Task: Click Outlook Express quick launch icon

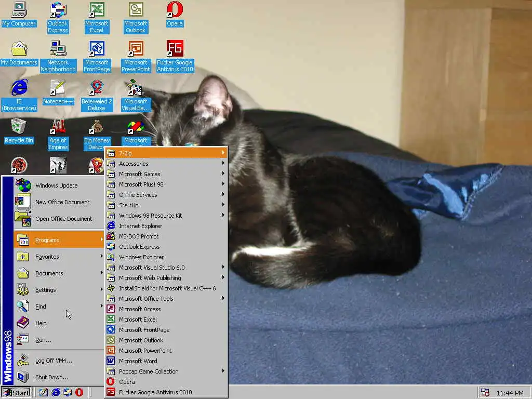Action: (67, 393)
